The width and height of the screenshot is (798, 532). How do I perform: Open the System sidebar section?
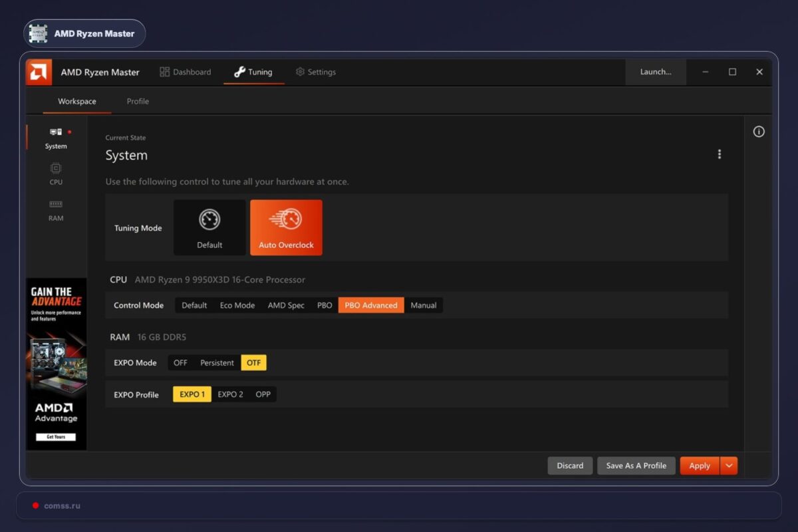point(56,138)
